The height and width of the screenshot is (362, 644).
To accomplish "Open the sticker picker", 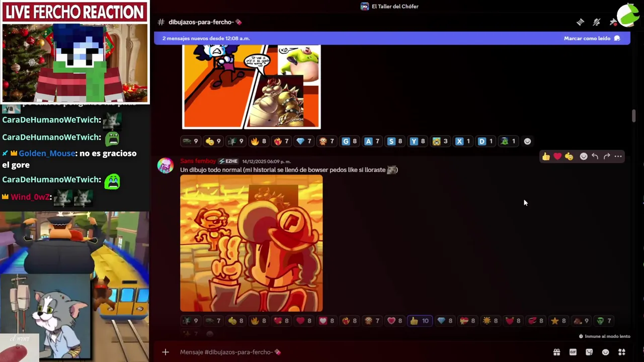I will coord(589,352).
